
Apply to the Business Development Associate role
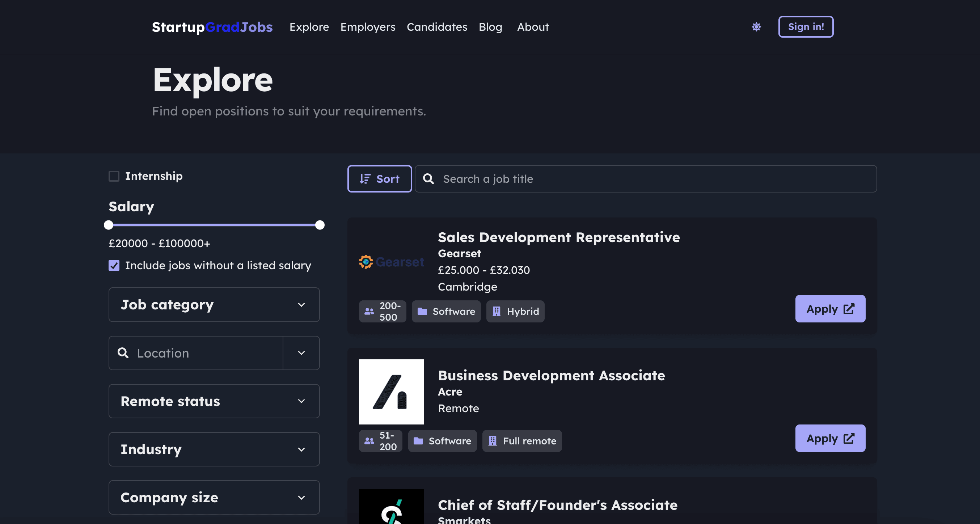(x=830, y=438)
